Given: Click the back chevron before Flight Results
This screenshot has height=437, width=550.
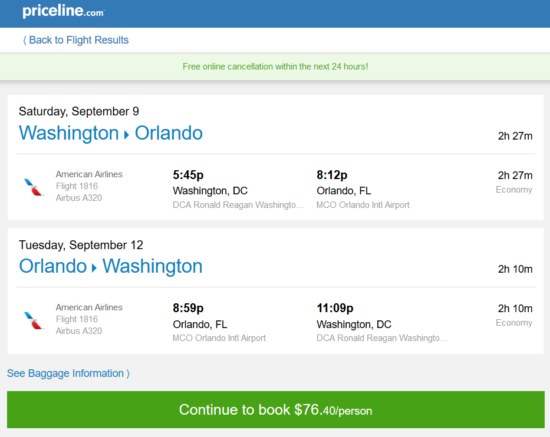Looking at the screenshot, I should 25,40.
